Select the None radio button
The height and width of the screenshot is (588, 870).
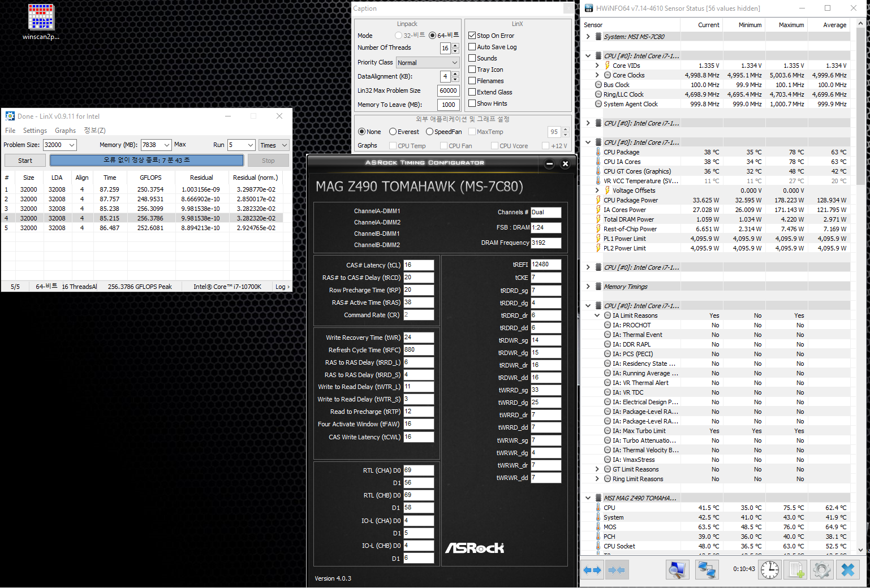pyautogui.click(x=362, y=132)
